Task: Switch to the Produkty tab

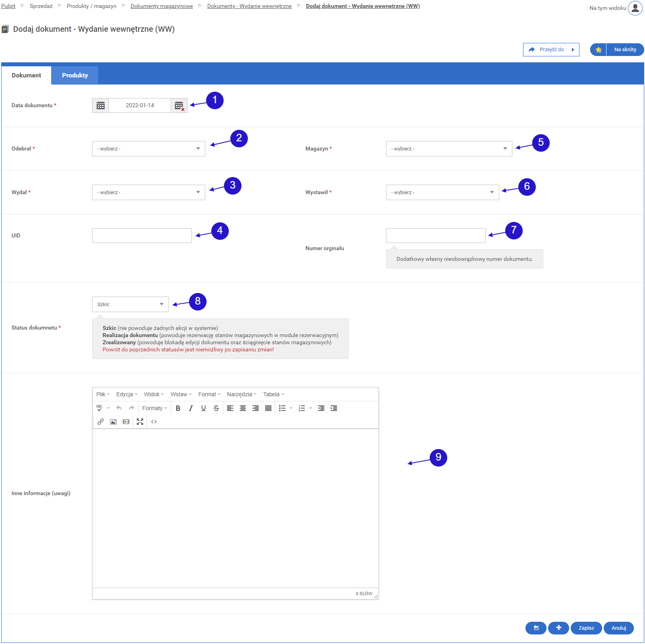Action: [x=75, y=75]
